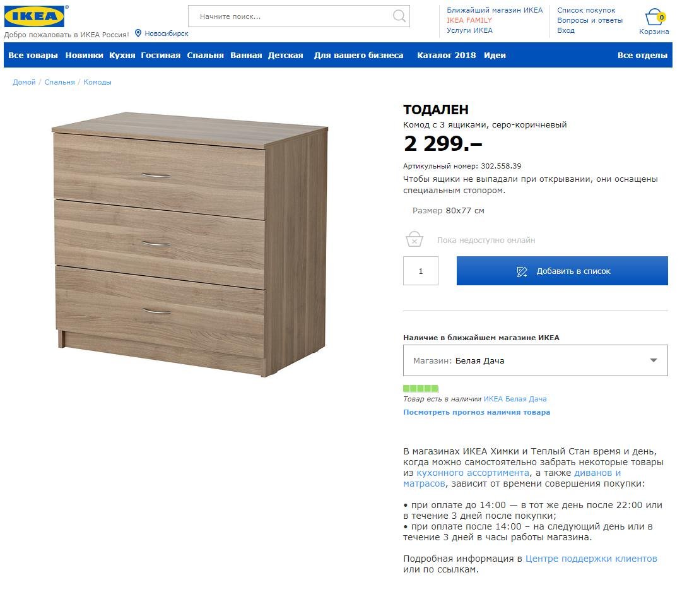Click the list icon inside the Добавить в список button
The width and height of the screenshot is (699, 616).
coord(522,271)
